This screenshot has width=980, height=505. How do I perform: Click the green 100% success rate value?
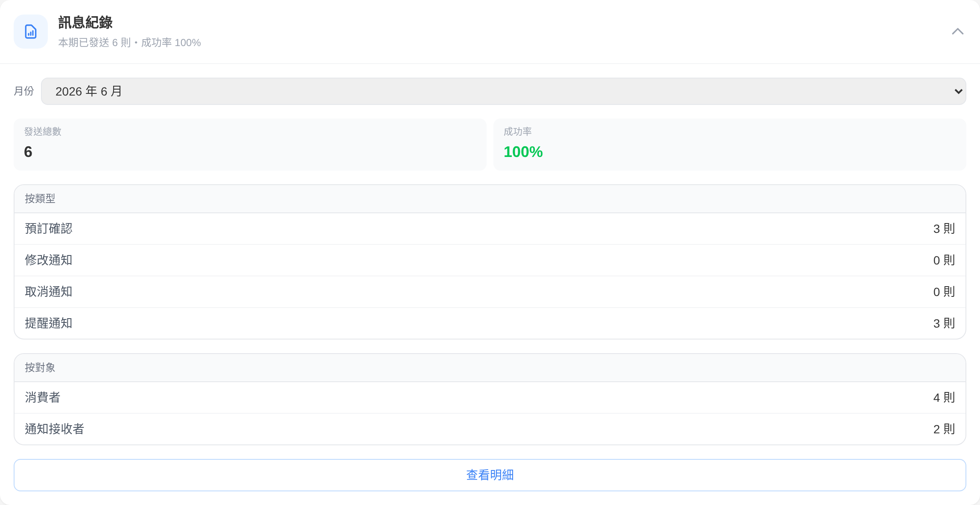click(x=523, y=152)
